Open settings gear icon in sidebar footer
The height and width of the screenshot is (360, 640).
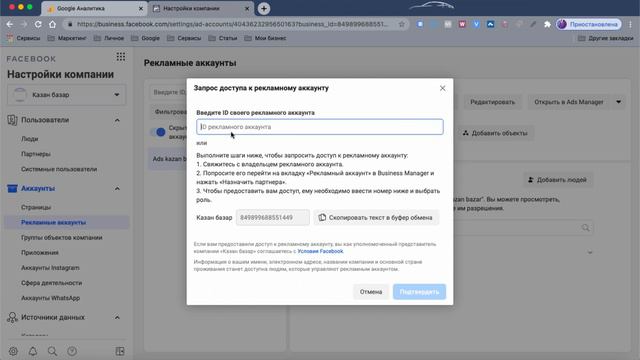[x=13, y=351]
